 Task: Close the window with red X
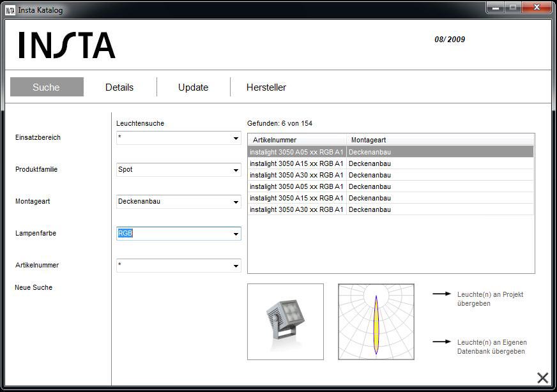(x=537, y=7)
